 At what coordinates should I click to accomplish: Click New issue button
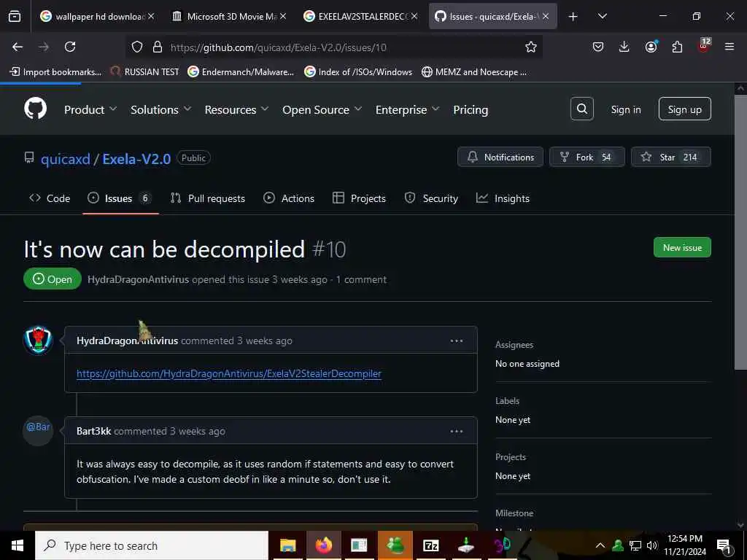682,247
